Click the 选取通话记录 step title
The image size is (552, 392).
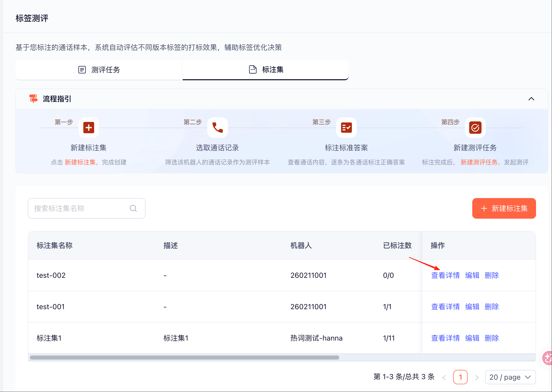point(217,148)
